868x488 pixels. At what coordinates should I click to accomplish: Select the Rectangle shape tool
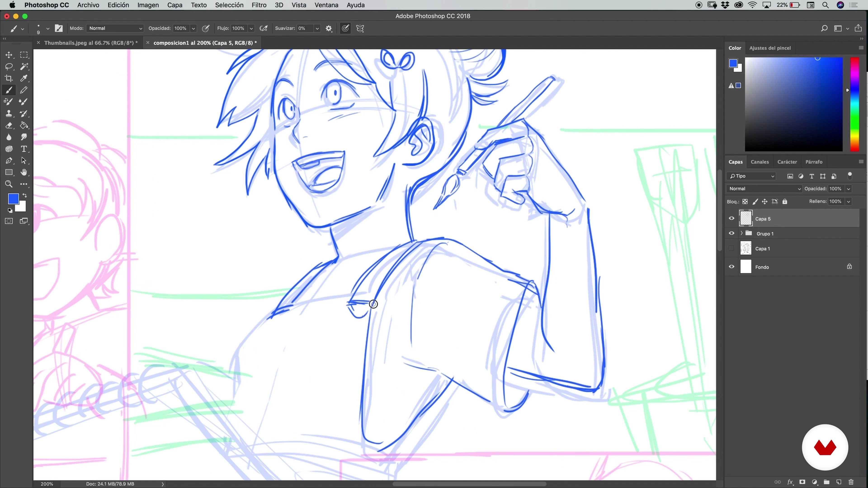coord(9,172)
